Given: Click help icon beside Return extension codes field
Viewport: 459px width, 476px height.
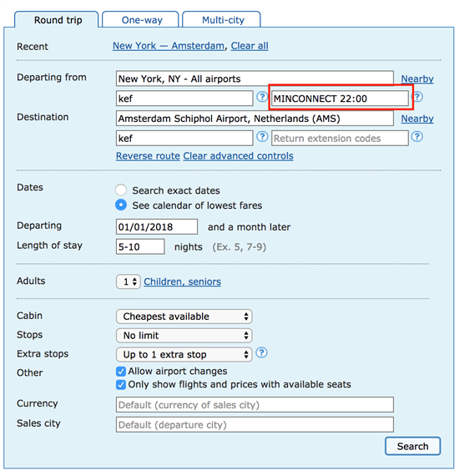Looking at the screenshot, I should click(x=417, y=137).
